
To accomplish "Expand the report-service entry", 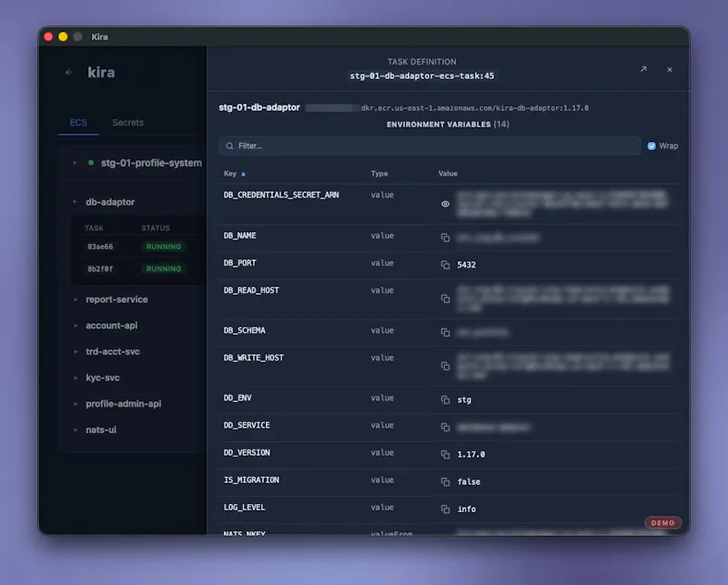I will pyautogui.click(x=76, y=299).
